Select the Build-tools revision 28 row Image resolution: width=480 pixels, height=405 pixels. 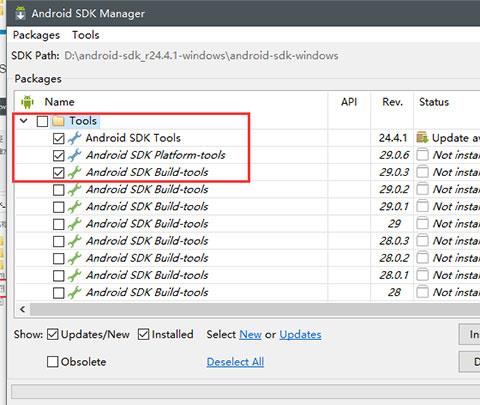click(247, 292)
